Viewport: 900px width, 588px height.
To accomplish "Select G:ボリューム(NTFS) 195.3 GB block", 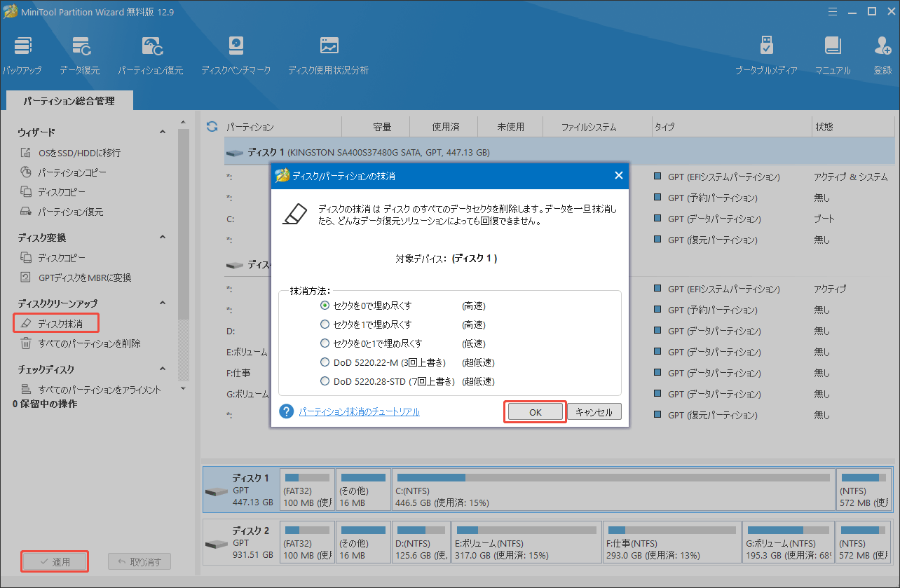I will [788, 542].
